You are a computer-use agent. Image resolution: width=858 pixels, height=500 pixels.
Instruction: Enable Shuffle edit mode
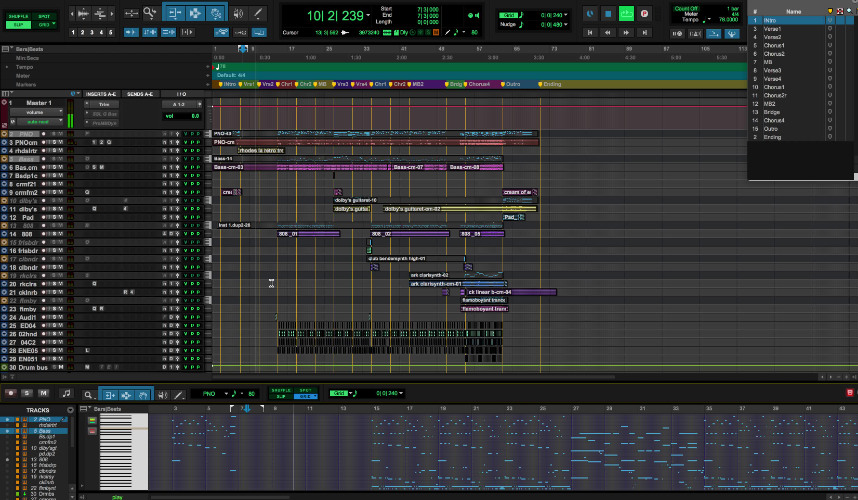(x=18, y=16)
